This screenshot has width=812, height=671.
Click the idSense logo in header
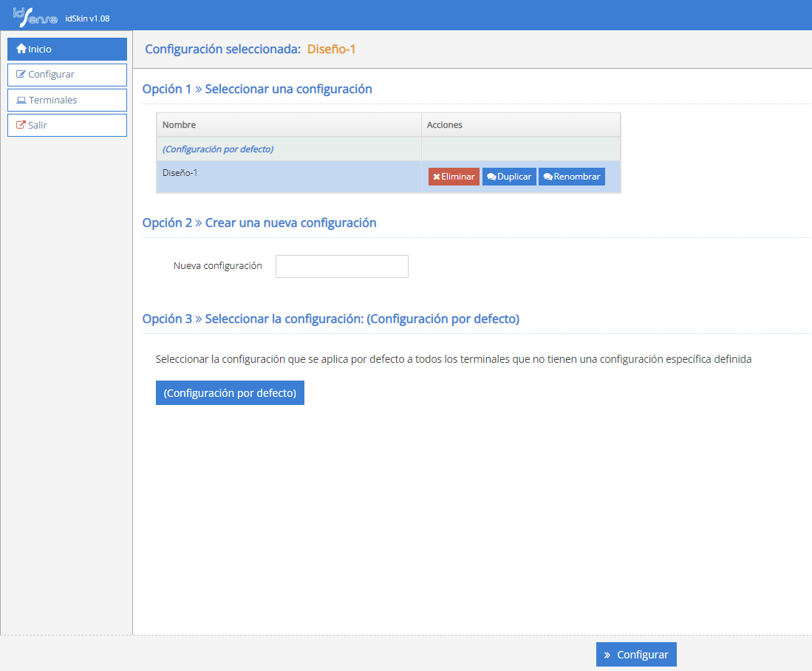coord(35,17)
